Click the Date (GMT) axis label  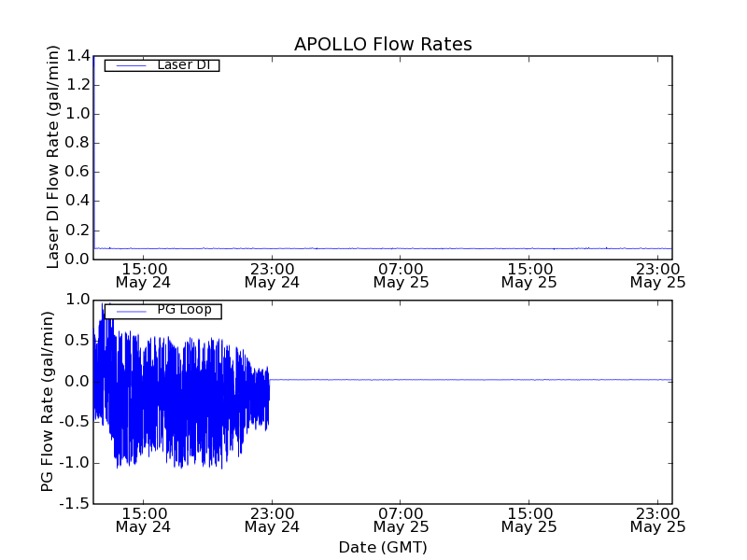383,547
